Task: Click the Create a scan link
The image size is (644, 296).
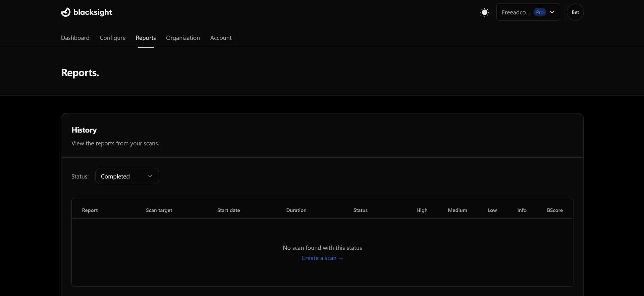Action: [x=322, y=258]
